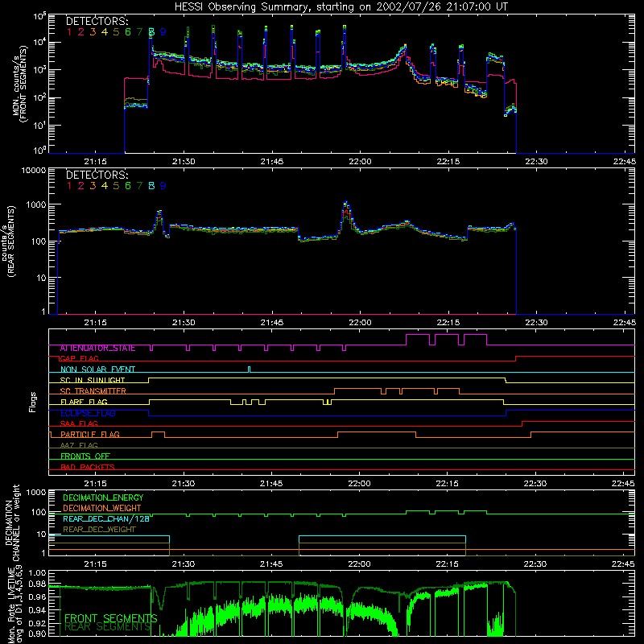Click detector number 5 in the rear segments legend
The image size is (644, 644).
click(x=116, y=186)
